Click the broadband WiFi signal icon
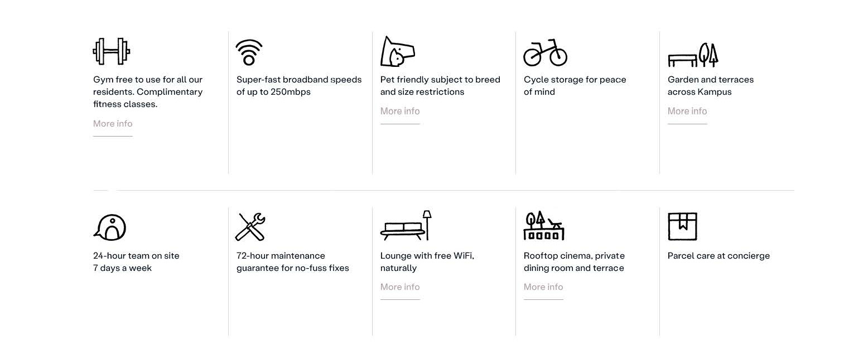 tap(249, 53)
